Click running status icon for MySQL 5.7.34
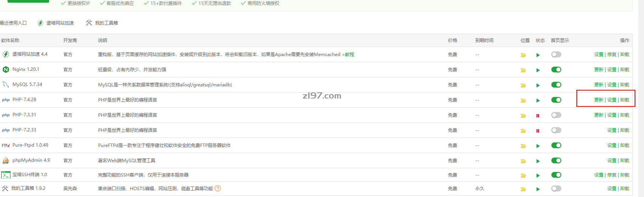 (x=538, y=85)
